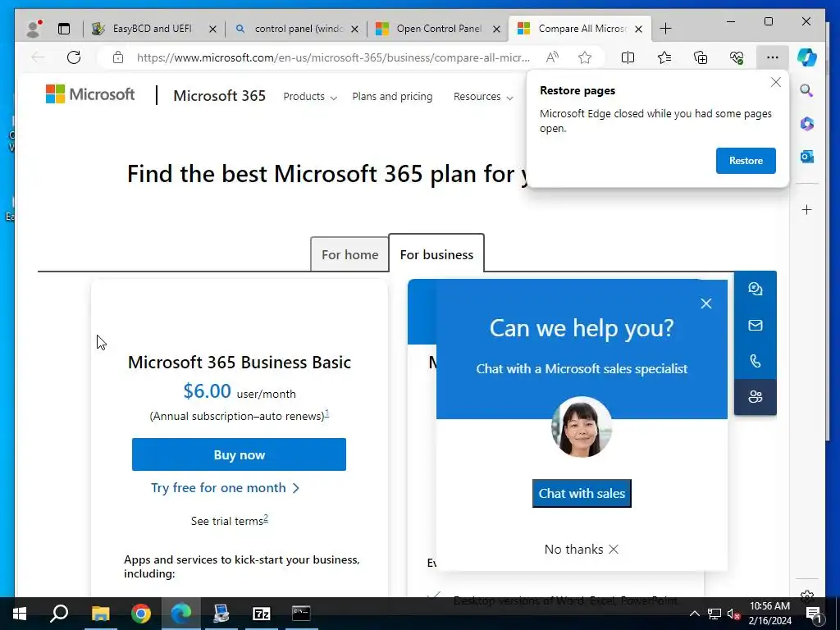
Task: Click Try free for one month link
Action: (225, 488)
